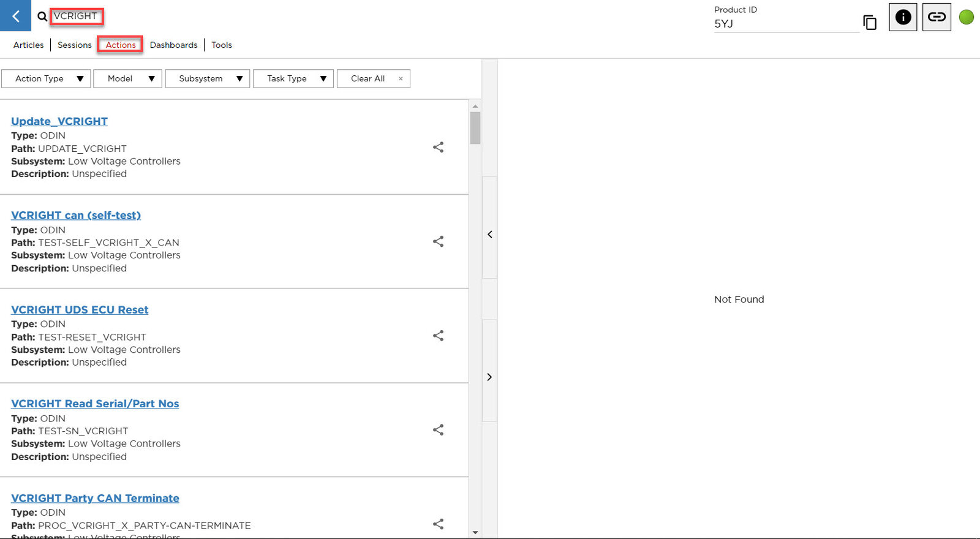Open the Subsystem filter dropdown
Image resolution: width=980 pixels, height=539 pixels.
(x=208, y=78)
